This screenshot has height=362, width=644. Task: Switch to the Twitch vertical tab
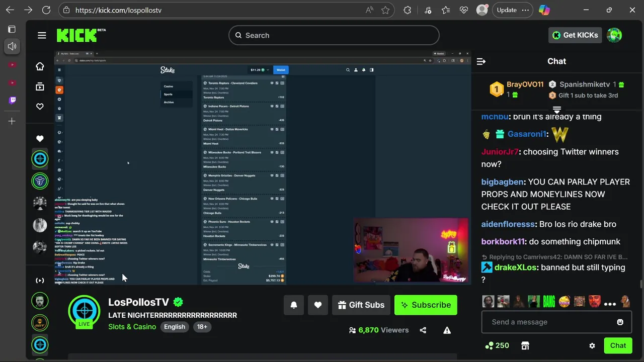12,100
